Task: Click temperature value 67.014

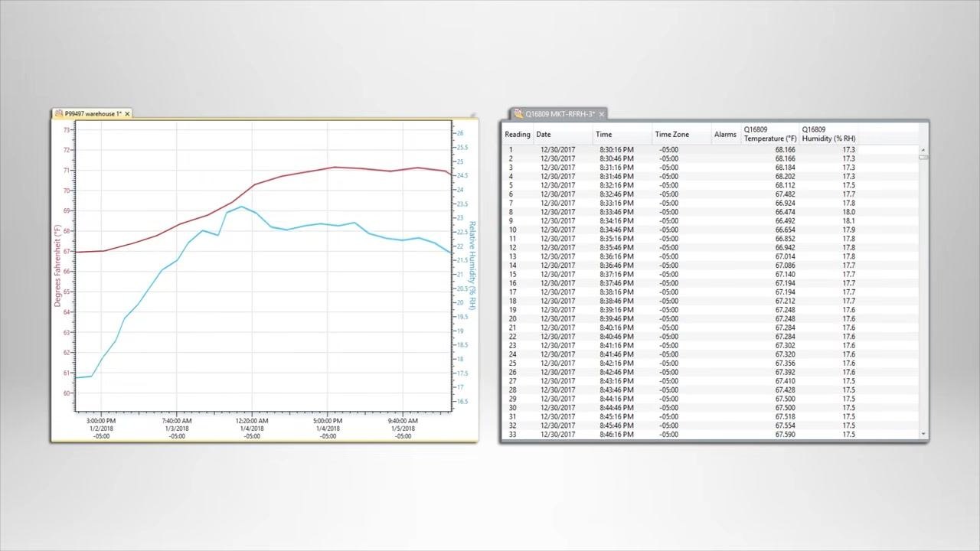Action: [x=785, y=257]
